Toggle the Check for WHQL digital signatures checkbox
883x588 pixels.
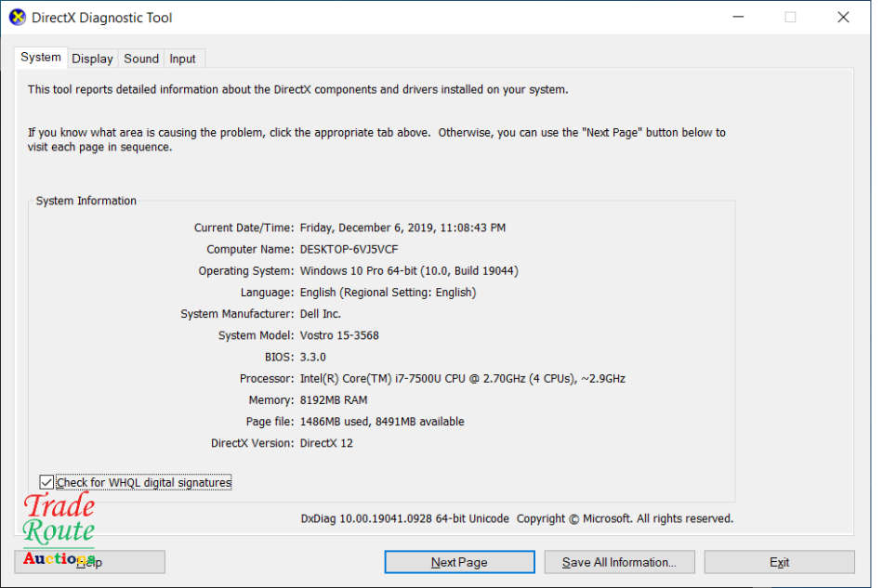46,481
